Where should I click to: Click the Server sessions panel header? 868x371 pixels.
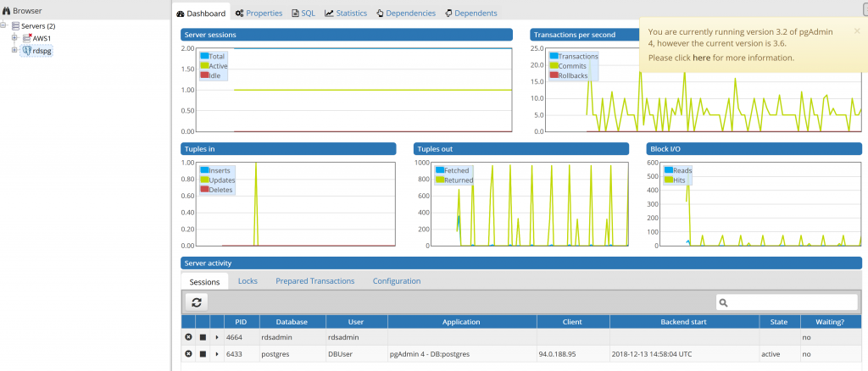(x=347, y=35)
